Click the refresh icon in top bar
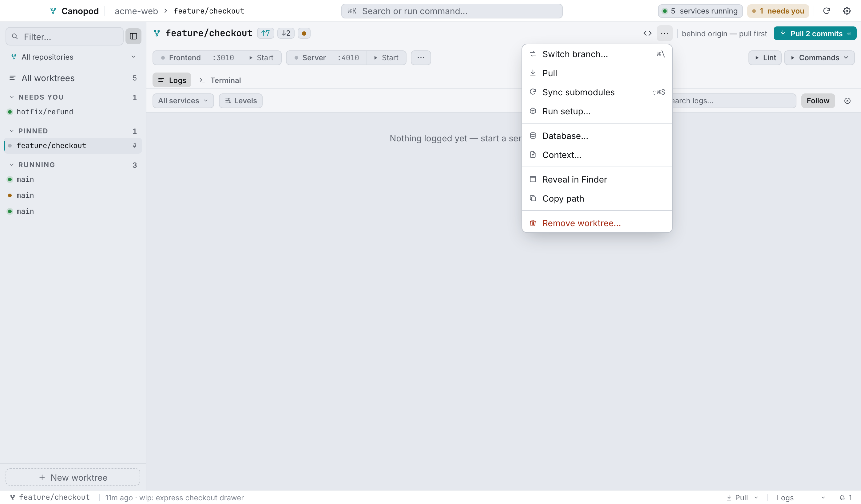This screenshot has height=504, width=861. click(827, 11)
